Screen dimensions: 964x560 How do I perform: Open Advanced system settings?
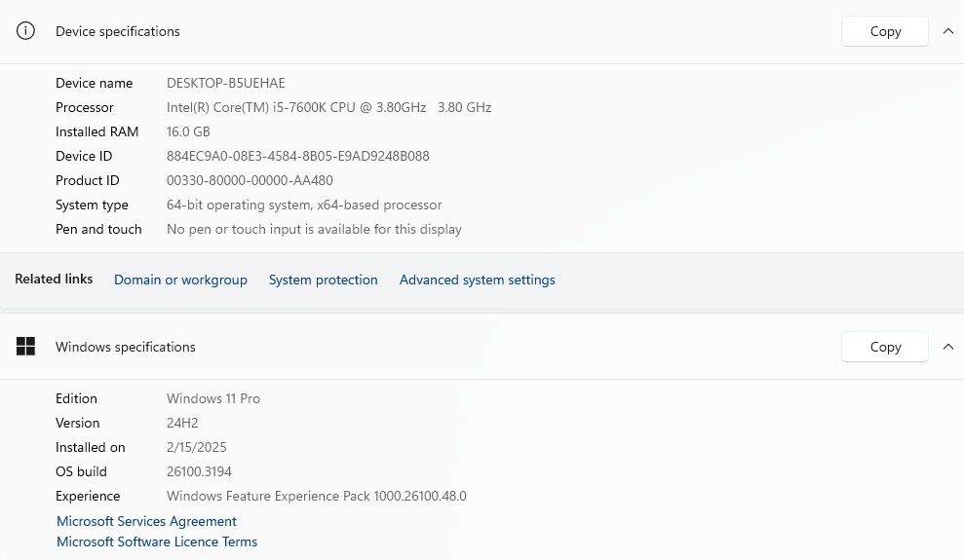477,280
